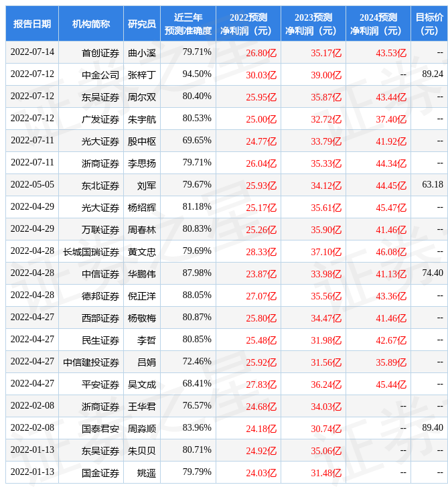Click target price 89.24
Viewport: 448px width, 489px height.
[433, 74]
